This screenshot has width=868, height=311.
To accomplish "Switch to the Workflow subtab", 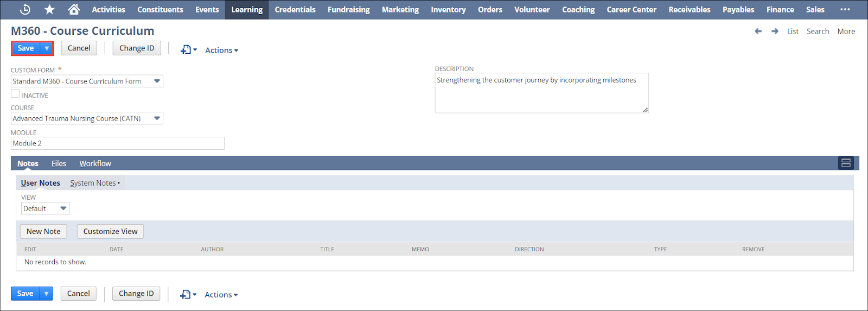I will pos(95,163).
